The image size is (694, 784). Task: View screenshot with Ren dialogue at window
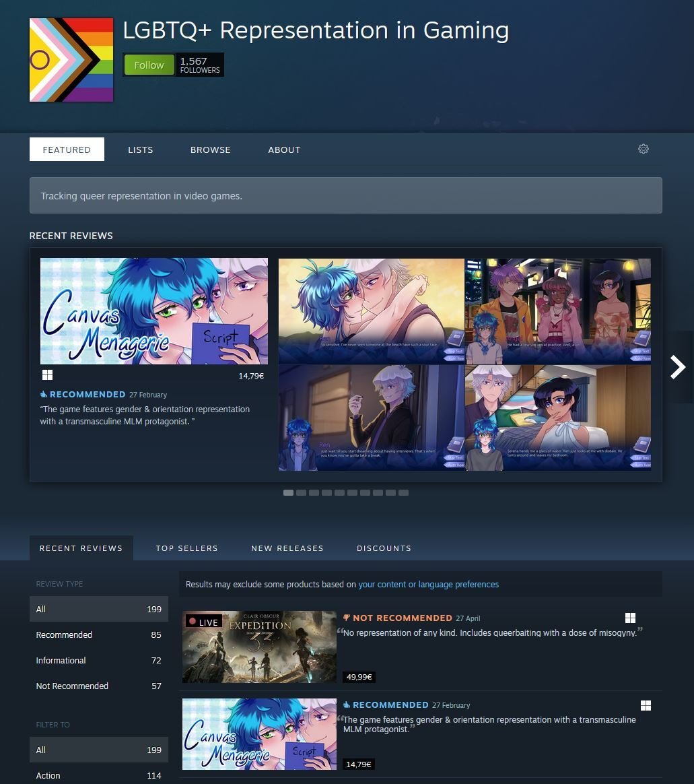pyautogui.click(x=371, y=418)
